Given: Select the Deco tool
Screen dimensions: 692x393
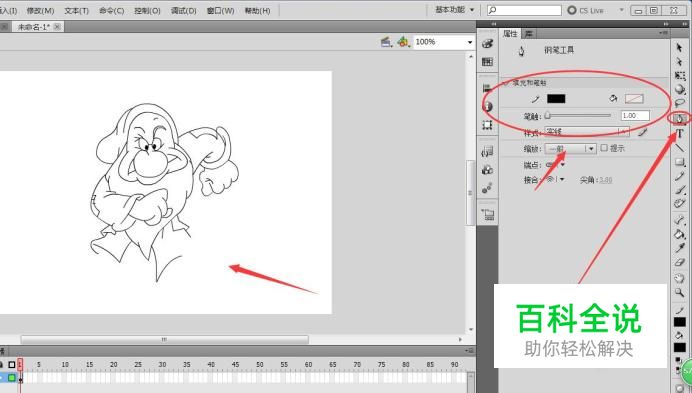Looking at the screenshot, I should point(680,204).
